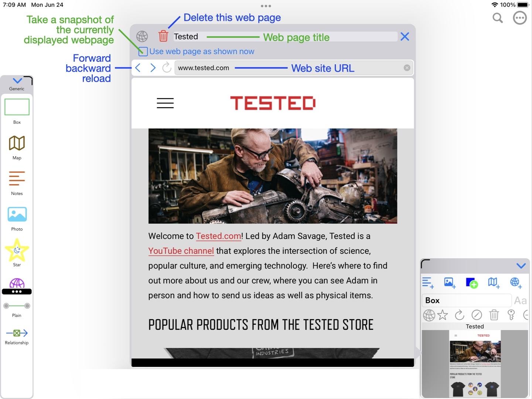
Task: Click the Generic palette corner handle icon
Action: pyautogui.click(x=28, y=80)
